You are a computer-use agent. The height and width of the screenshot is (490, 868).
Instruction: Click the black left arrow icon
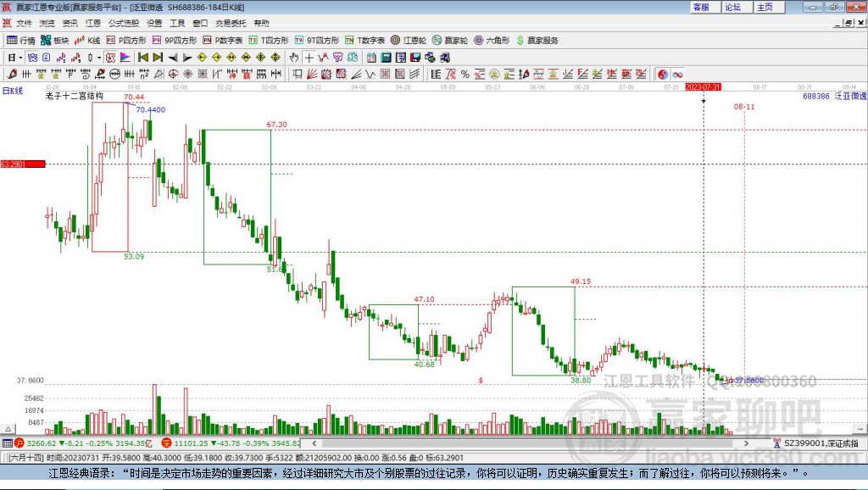coord(173,58)
